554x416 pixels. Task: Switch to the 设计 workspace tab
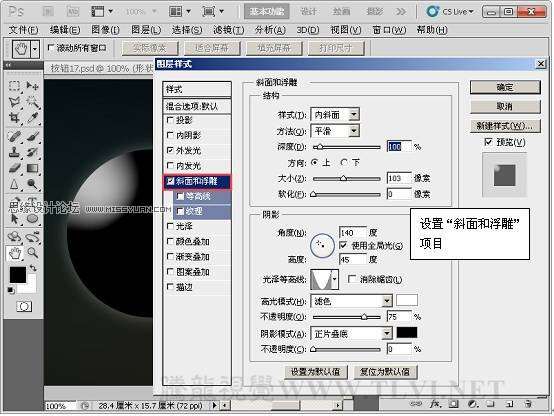point(308,12)
